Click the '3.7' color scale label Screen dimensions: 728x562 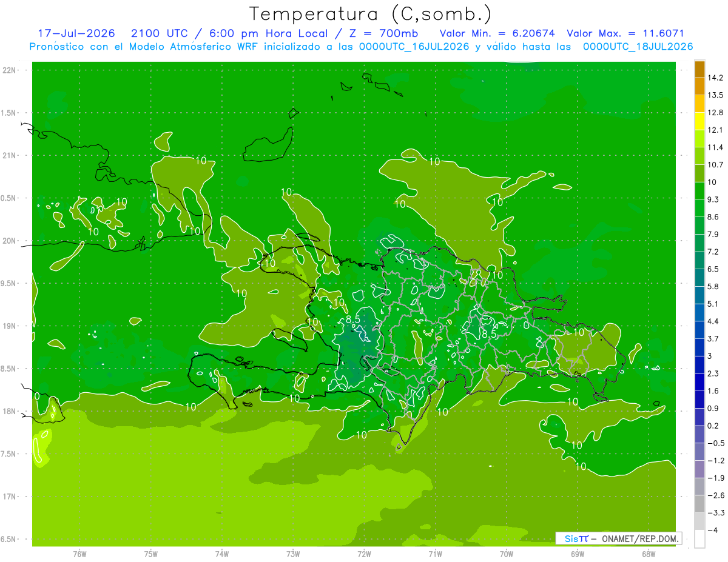tap(715, 338)
